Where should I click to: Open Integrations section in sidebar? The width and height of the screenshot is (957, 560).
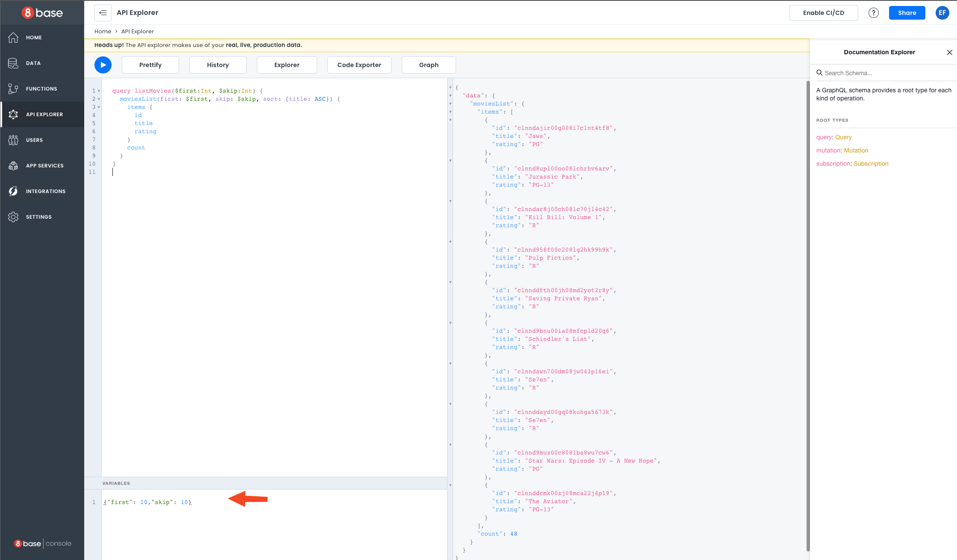coord(45,191)
